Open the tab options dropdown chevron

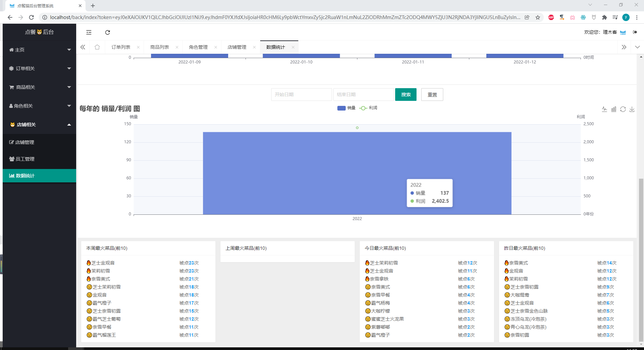(637, 47)
